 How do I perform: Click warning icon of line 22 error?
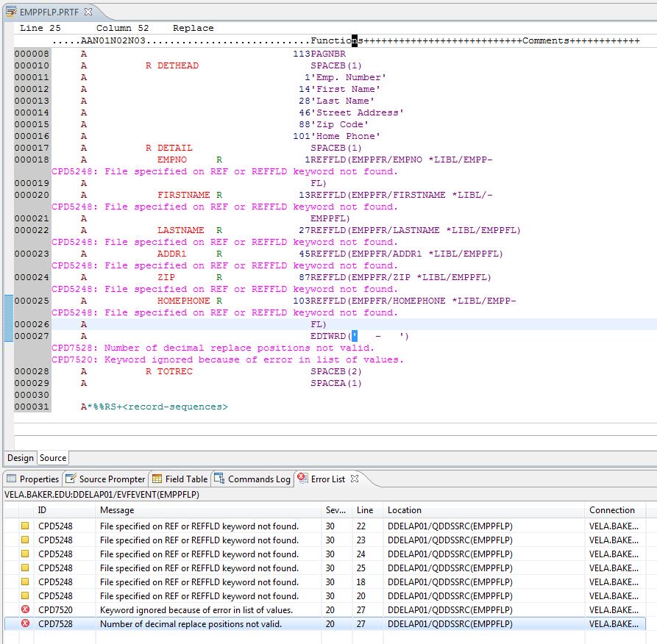(x=25, y=526)
